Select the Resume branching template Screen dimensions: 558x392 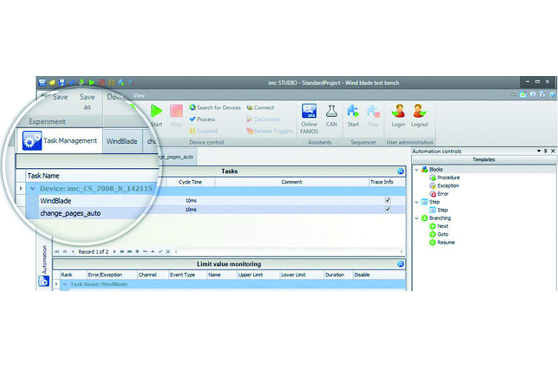442,242
